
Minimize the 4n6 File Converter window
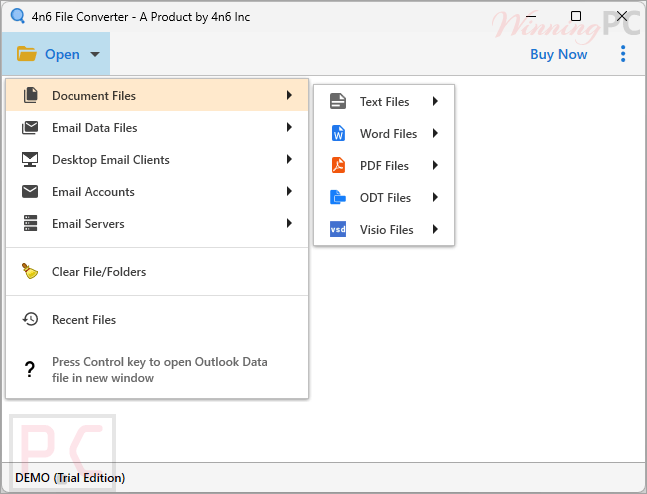531,17
